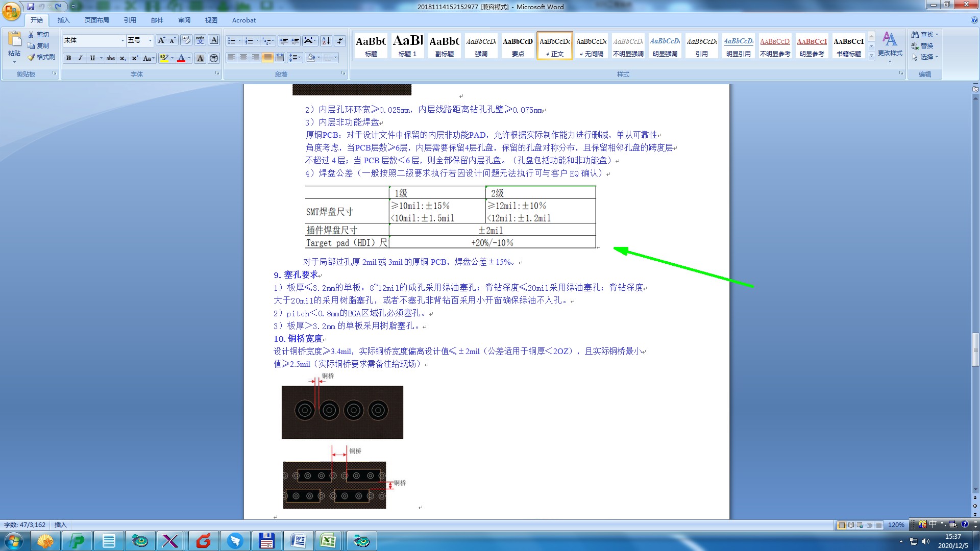This screenshot has width=980, height=551.
Task: Open the 审阅 ribbon tab
Action: (x=184, y=20)
